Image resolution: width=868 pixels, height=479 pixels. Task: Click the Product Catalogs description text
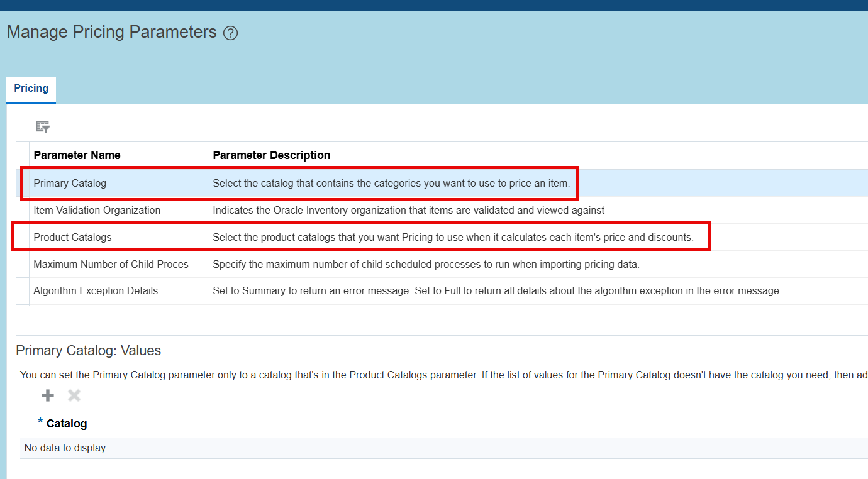tap(453, 238)
